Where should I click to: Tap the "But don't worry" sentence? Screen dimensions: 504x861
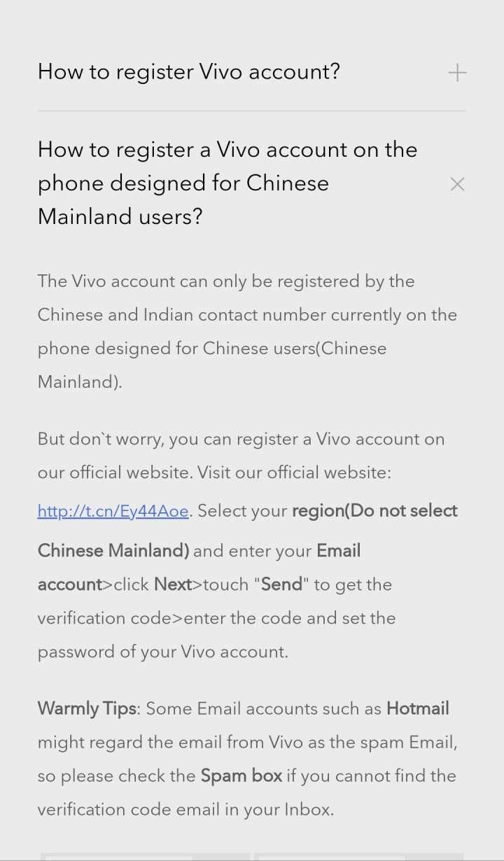pos(241,456)
